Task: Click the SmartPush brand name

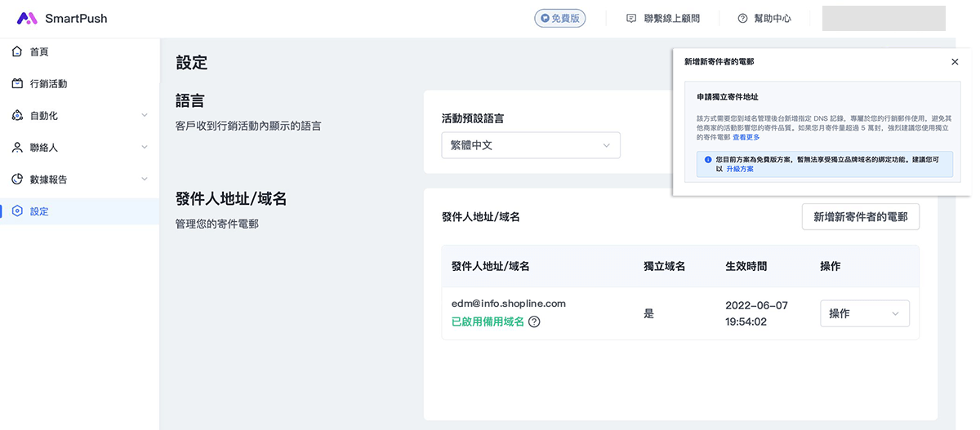Action: (76, 18)
